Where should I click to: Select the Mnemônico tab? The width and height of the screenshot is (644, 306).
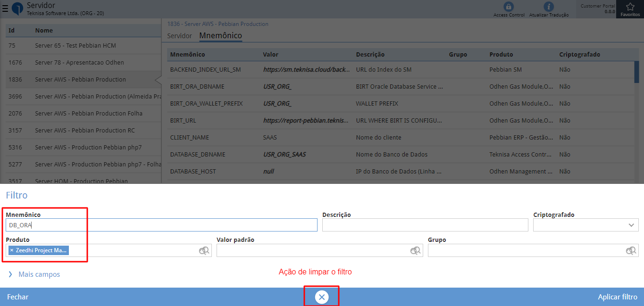221,36
